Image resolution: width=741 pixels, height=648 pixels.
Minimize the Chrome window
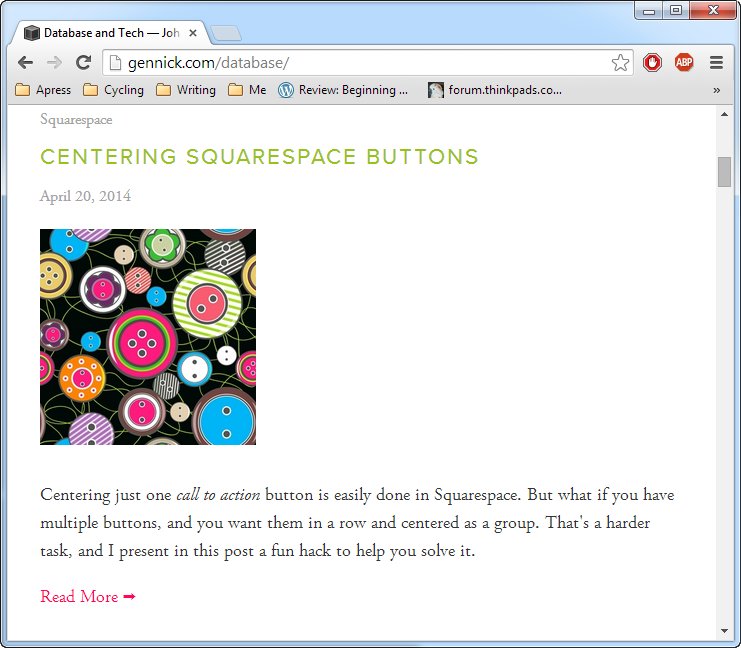click(x=649, y=10)
